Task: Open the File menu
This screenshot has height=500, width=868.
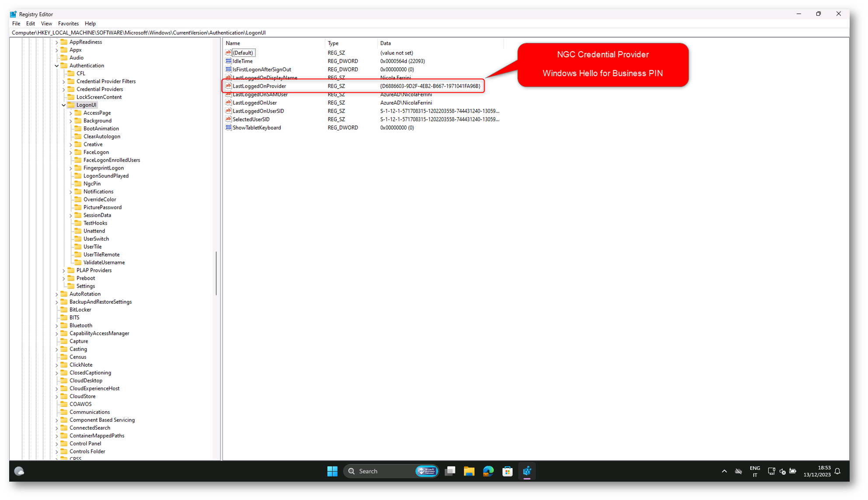Action: [x=16, y=24]
